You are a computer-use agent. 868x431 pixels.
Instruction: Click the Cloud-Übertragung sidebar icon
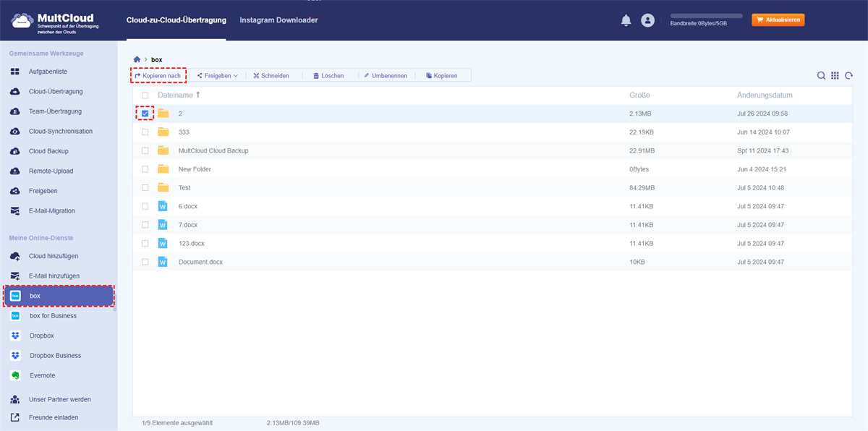(15, 92)
